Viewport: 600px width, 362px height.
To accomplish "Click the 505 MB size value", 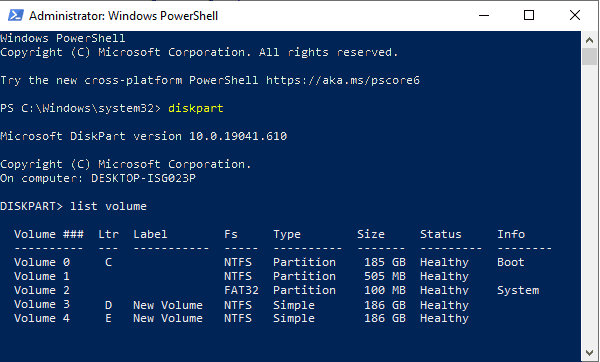I will pyautogui.click(x=385, y=276).
